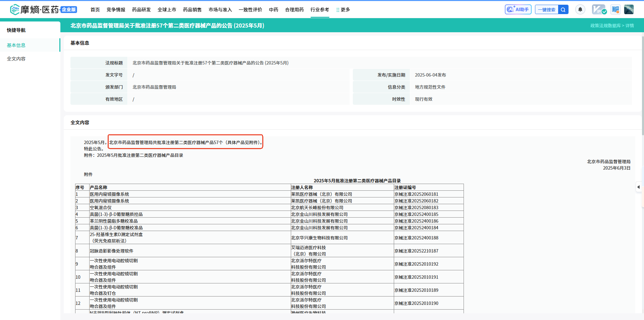This screenshot has width=644, height=320.
Task: Open the 市场与准入 menu
Action: click(220, 10)
